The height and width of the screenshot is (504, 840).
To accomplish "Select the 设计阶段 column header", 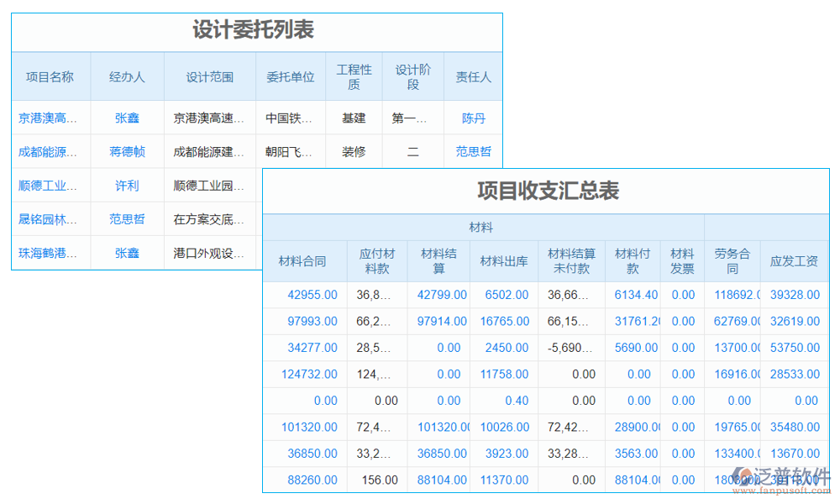I will [x=412, y=76].
